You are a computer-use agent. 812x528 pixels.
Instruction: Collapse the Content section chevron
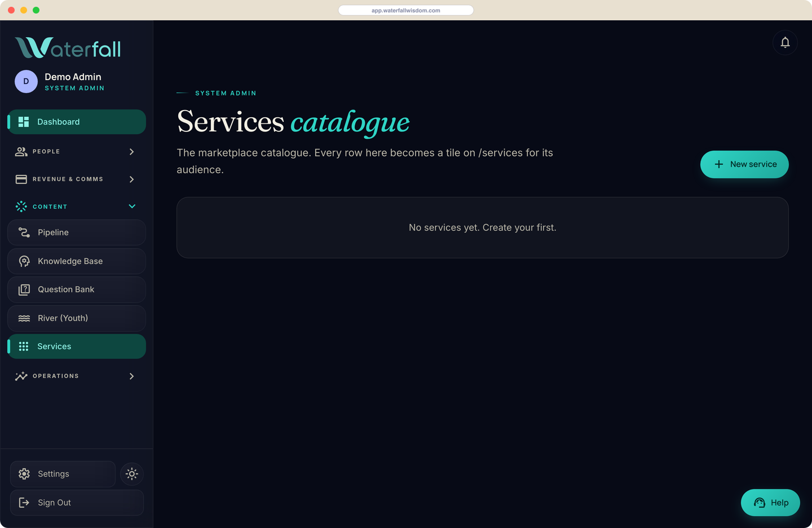(x=132, y=206)
